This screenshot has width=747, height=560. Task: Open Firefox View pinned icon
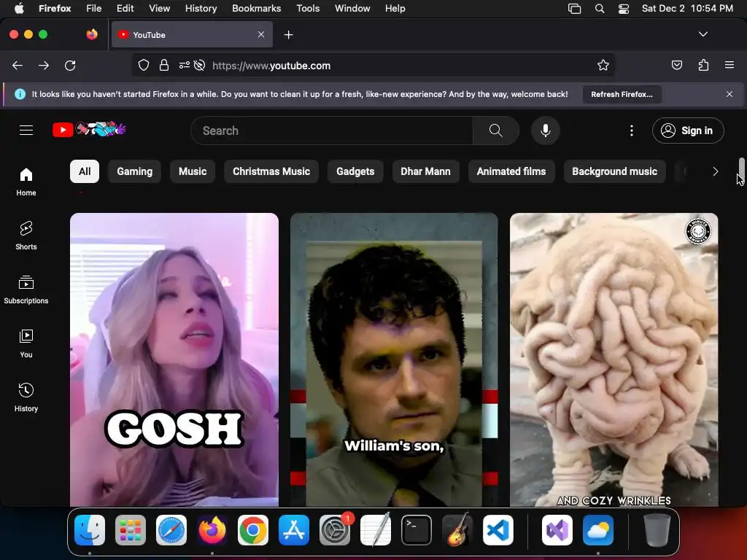pyautogui.click(x=92, y=34)
